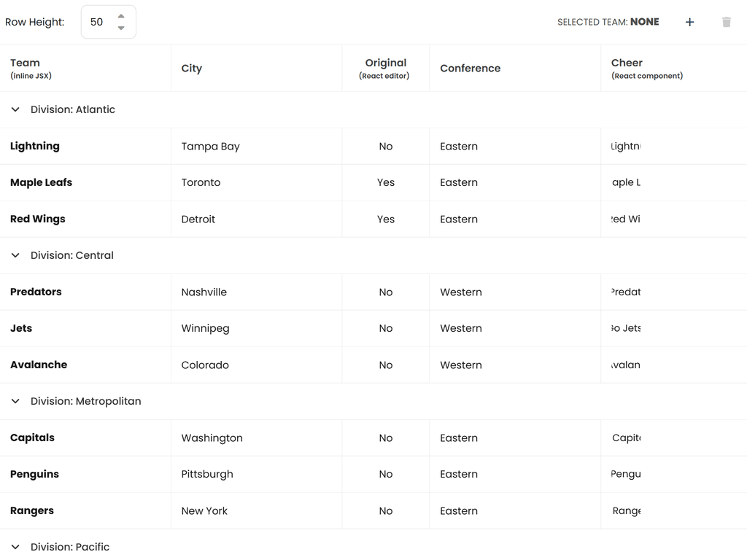Select the Lightning team row

click(x=35, y=146)
